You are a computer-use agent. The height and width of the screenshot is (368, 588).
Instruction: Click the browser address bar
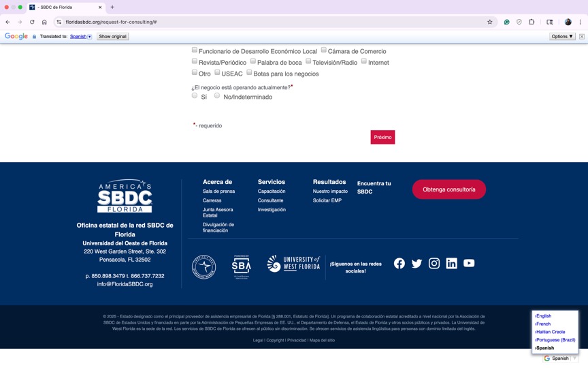(x=272, y=22)
